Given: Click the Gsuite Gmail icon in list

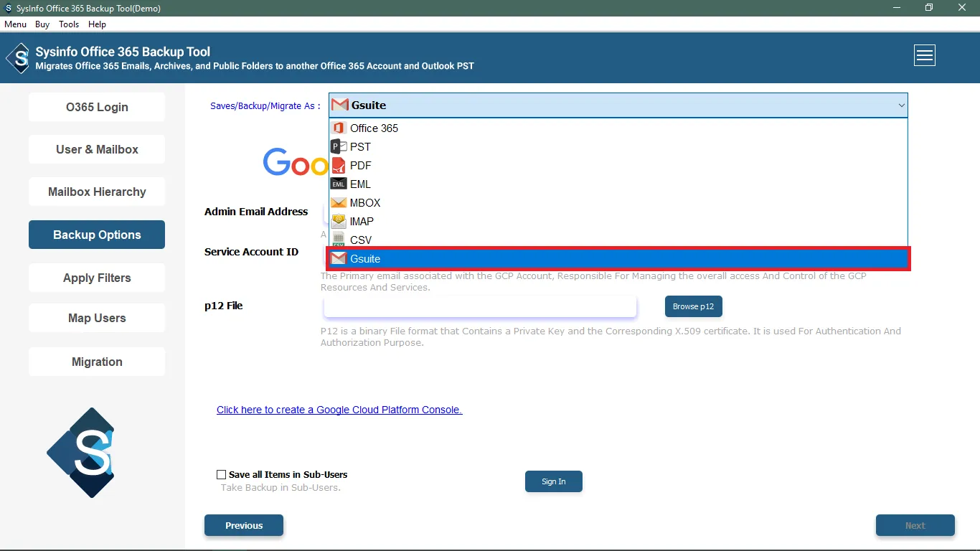Looking at the screenshot, I should point(339,258).
